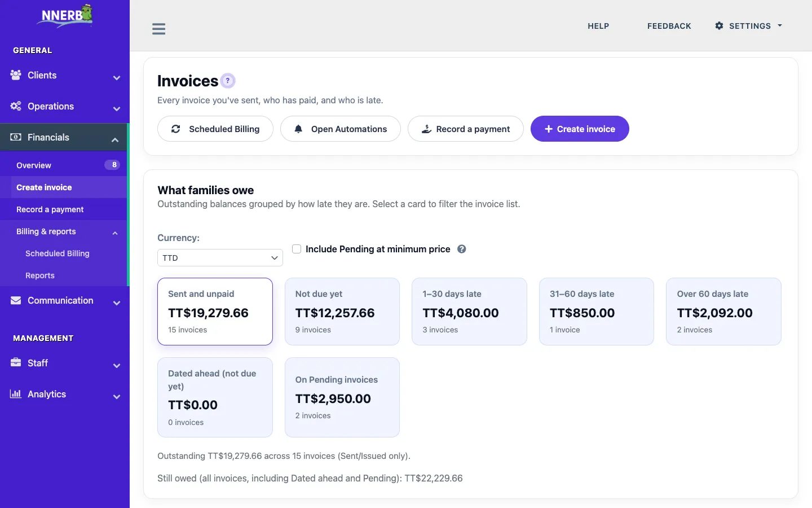Open the FEEDBACK link
The height and width of the screenshot is (508, 812).
tap(669, 26)
